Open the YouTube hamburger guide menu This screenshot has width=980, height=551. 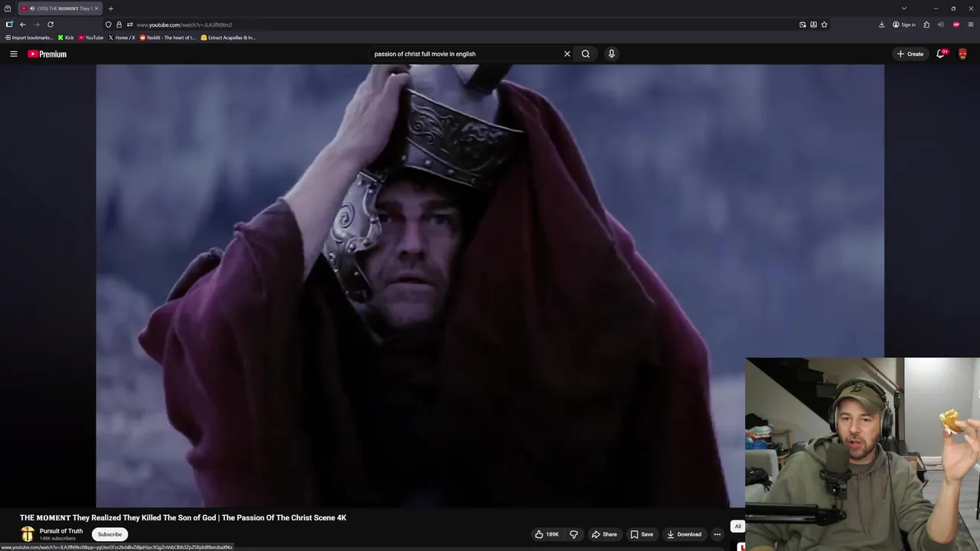13,54
